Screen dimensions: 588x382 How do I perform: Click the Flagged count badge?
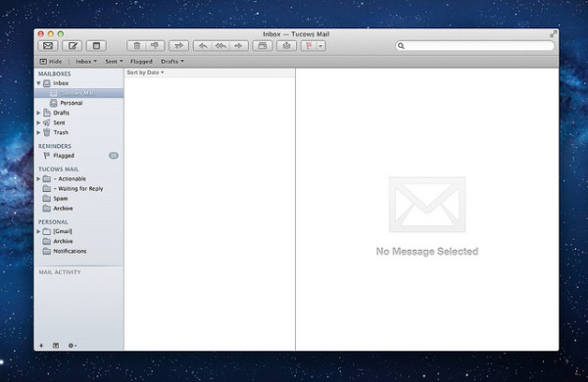[x=114, y=156]
